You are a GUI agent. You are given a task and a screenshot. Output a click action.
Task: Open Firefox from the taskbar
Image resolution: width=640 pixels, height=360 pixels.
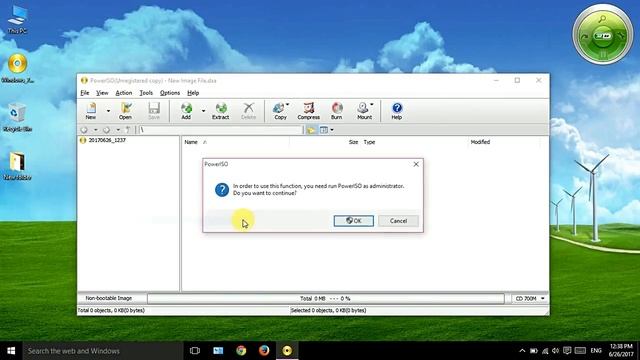point(264,351)
